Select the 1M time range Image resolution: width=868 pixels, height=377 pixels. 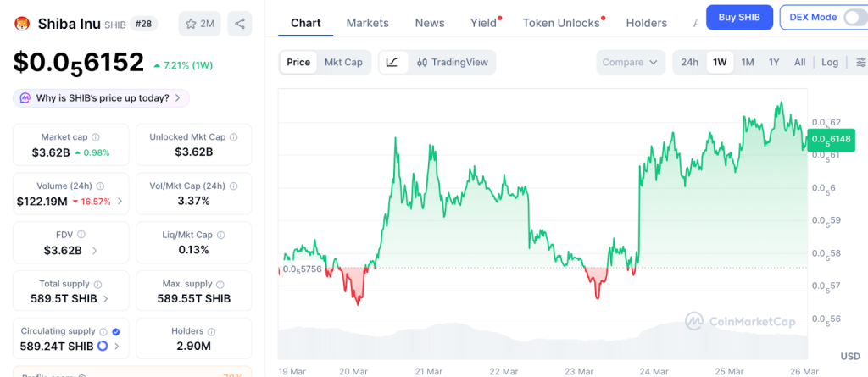coord(748,62)
